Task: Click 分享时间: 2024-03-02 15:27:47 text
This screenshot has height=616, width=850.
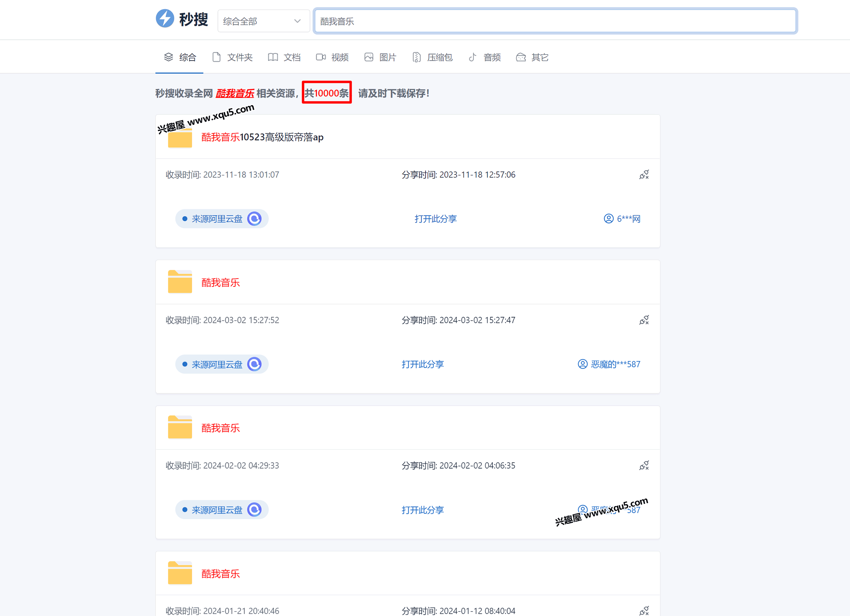Action: tap(458, 320)
